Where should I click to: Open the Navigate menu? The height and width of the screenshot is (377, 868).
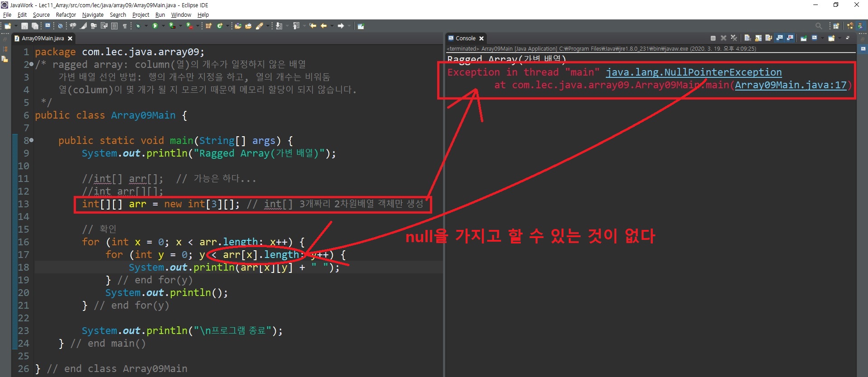point(93,15)
